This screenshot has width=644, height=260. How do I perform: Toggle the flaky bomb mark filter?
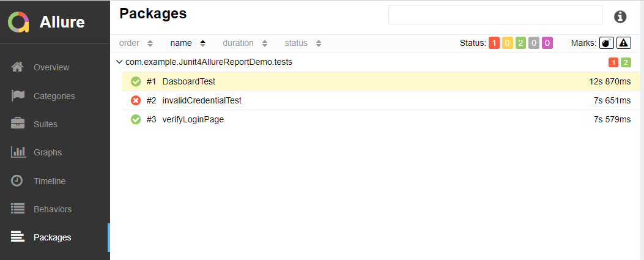point(606,43)
